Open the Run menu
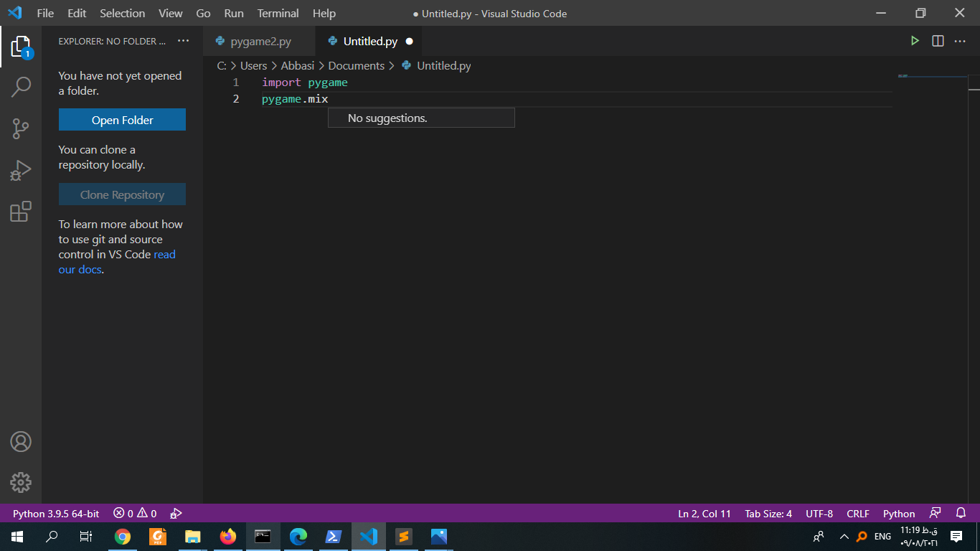Screen dimensions: 980x551 [234, 13]
